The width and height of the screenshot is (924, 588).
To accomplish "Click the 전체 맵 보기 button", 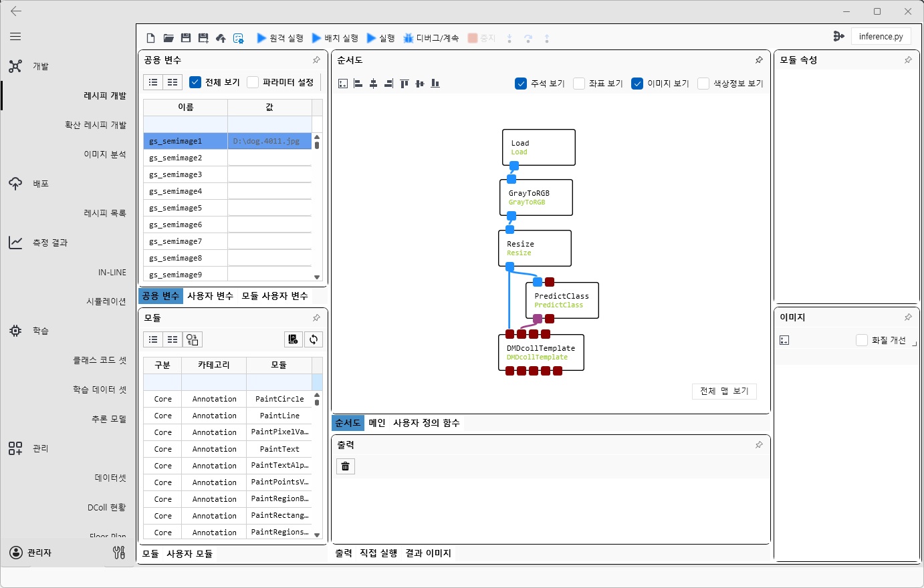I will pyautogui.click(x=724, y=391).
